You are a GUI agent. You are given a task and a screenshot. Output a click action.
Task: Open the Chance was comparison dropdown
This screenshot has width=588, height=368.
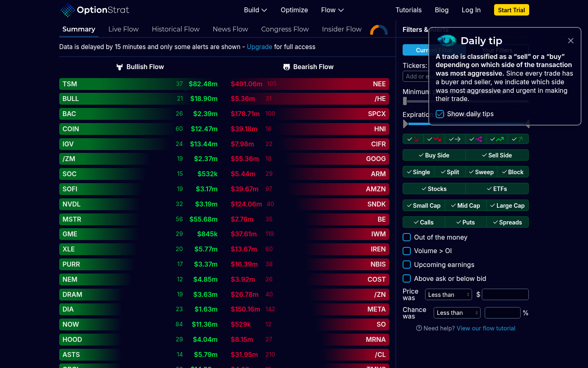tap(457, 313)
